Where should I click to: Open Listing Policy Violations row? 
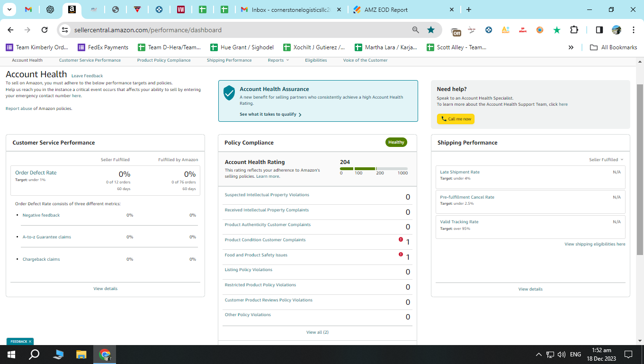pos(317,272)
